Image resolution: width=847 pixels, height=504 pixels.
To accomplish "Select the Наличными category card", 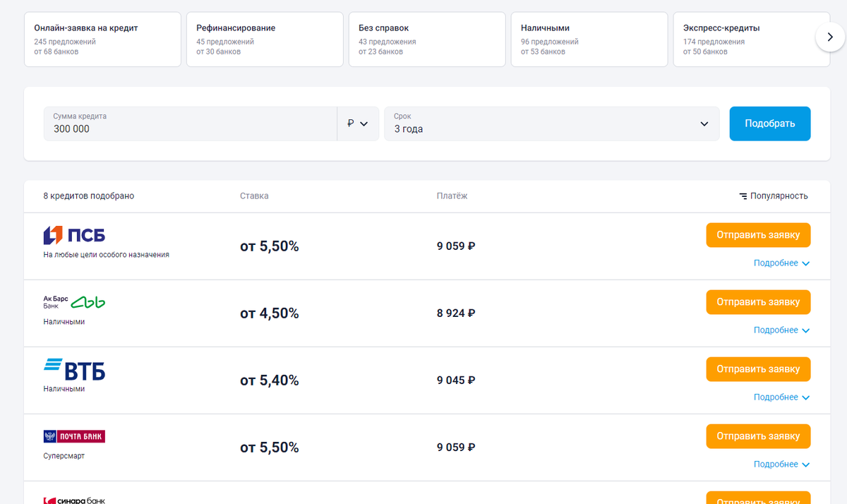I will coord(589,39).
